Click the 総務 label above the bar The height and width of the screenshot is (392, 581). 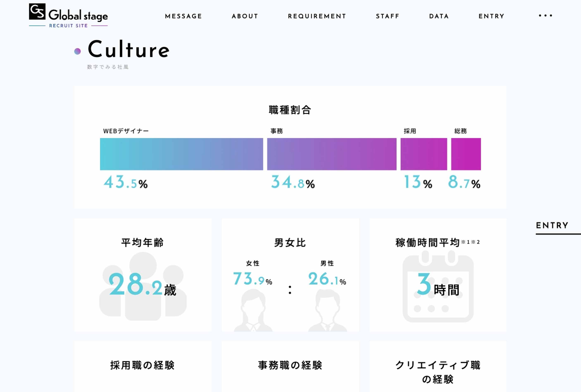point(461,131)
